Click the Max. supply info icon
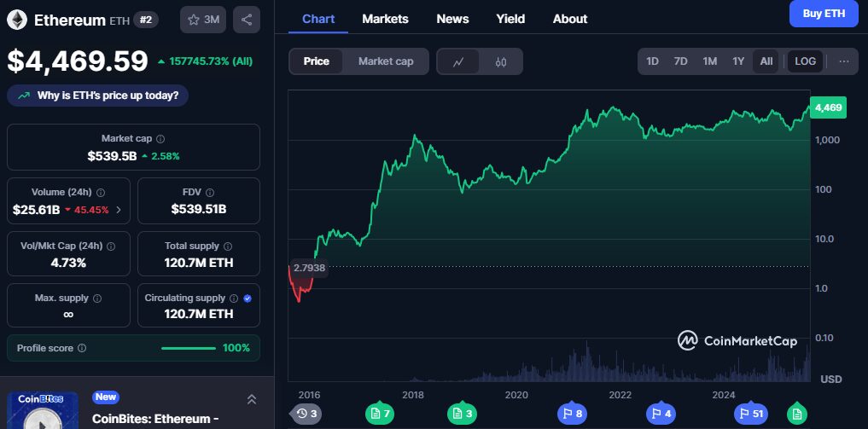The height and width of the screenshot is (429, 868). click(96, 299)
